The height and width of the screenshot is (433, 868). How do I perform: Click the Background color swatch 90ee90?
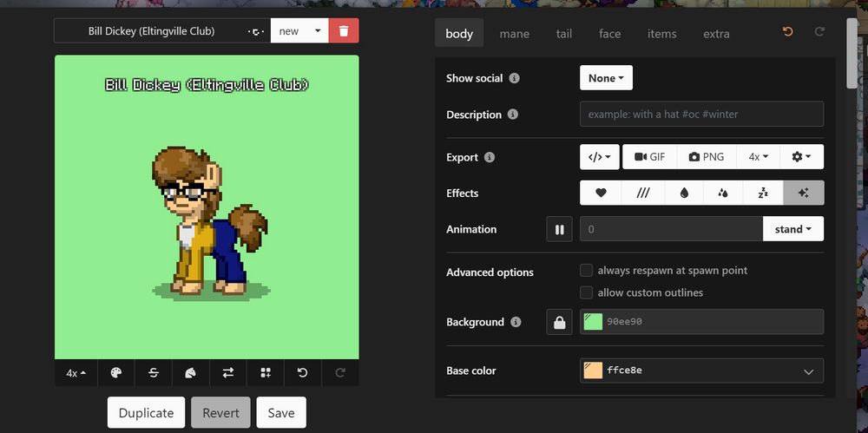pyautogui.click(x=593, y=322)
